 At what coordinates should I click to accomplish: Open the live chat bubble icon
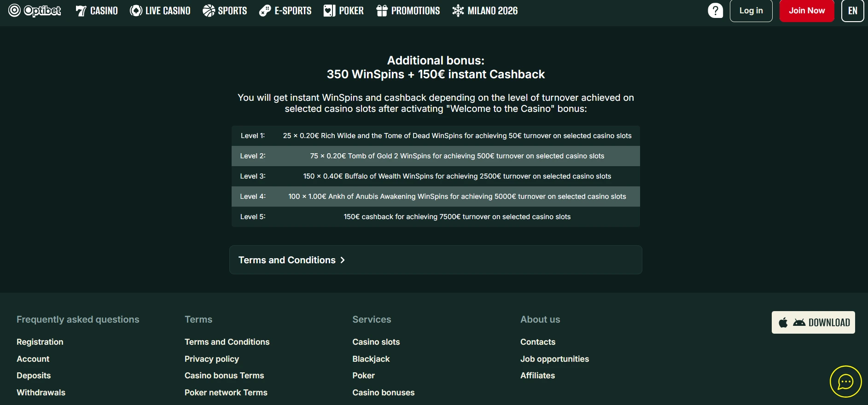tap(845, 382)
